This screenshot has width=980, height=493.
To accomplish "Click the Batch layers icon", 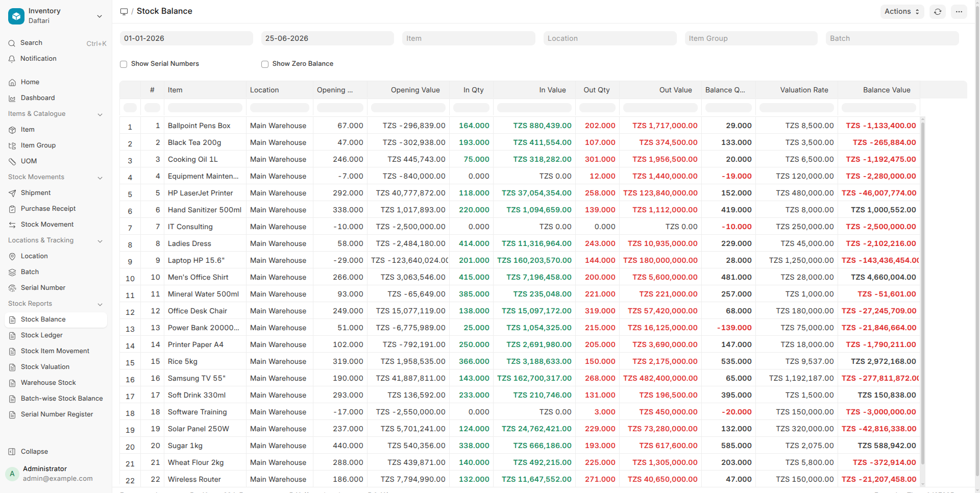I will [x=12, y=273].
